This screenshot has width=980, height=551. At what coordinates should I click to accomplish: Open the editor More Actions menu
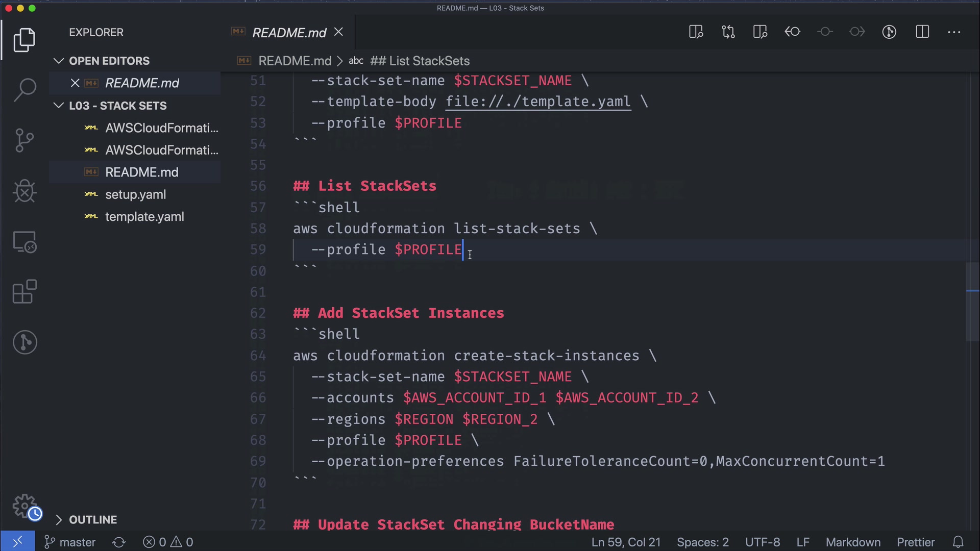(x=954, y=32)
